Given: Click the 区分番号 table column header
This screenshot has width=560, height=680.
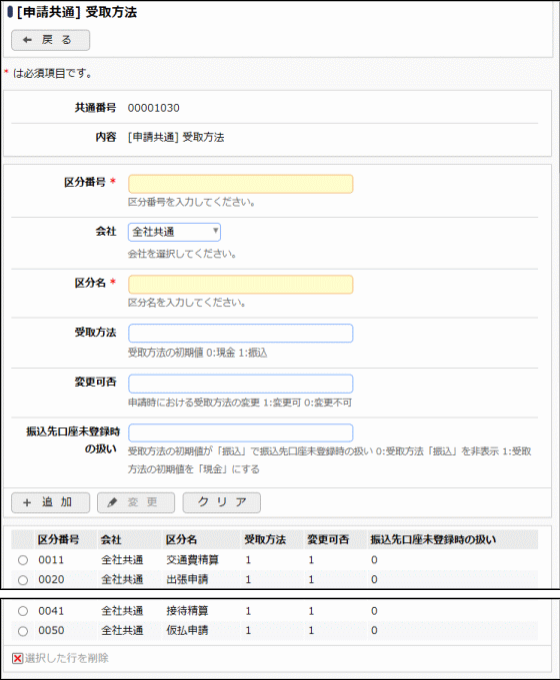Looking at the screenshot, I should point(58,540).
